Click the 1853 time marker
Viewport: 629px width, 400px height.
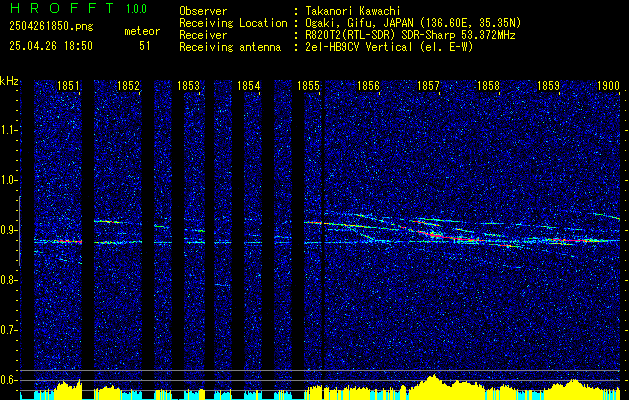coord(189,86)
